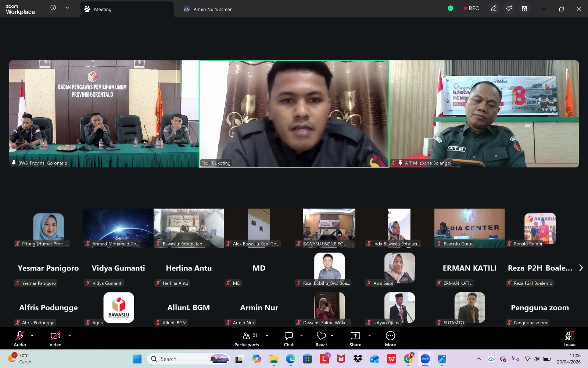Image resolution: width=588 pixels, height=368 pixels.
Task: Open File Explorer from the taskbar
Action: point(273,359)
